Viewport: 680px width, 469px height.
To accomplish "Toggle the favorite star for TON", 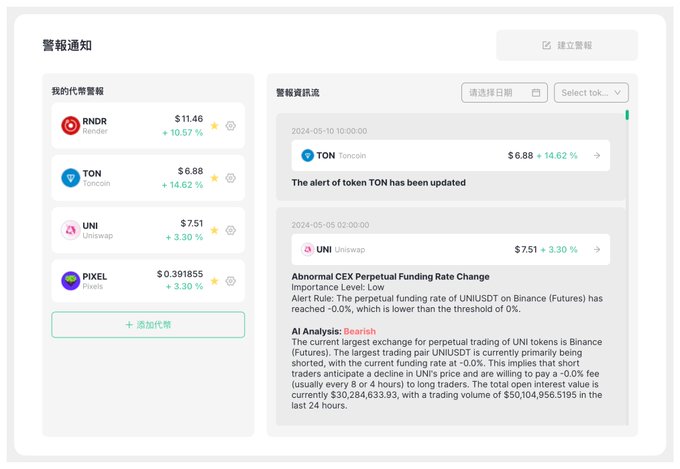I will click(214, 178).
